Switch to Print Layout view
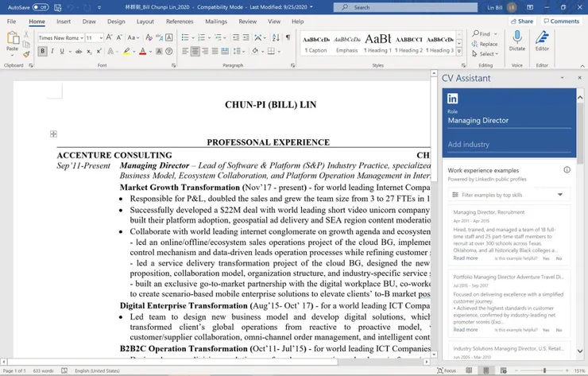 (x=486, y=370)
